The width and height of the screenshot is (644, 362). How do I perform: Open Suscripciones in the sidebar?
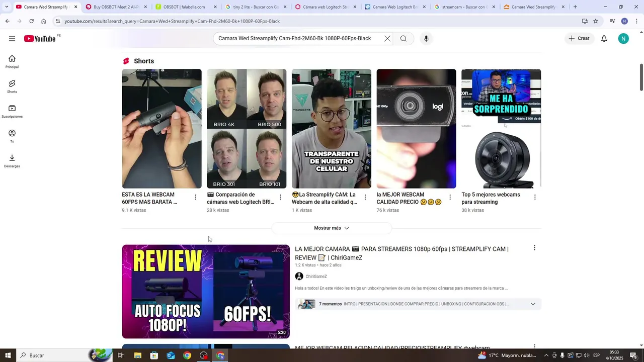tap(12, 112)
